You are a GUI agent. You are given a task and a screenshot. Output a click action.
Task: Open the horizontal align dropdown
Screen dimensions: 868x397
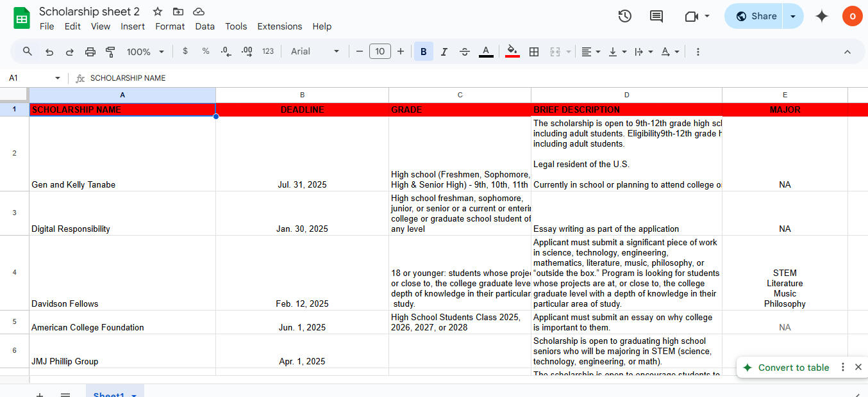click(x=590, y=52)
